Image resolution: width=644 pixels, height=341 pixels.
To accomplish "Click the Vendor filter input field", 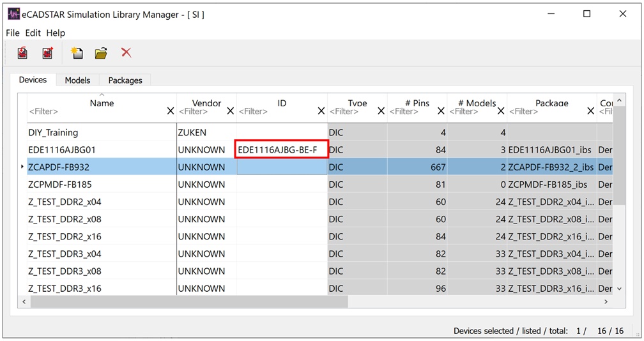I will (201, 111).
